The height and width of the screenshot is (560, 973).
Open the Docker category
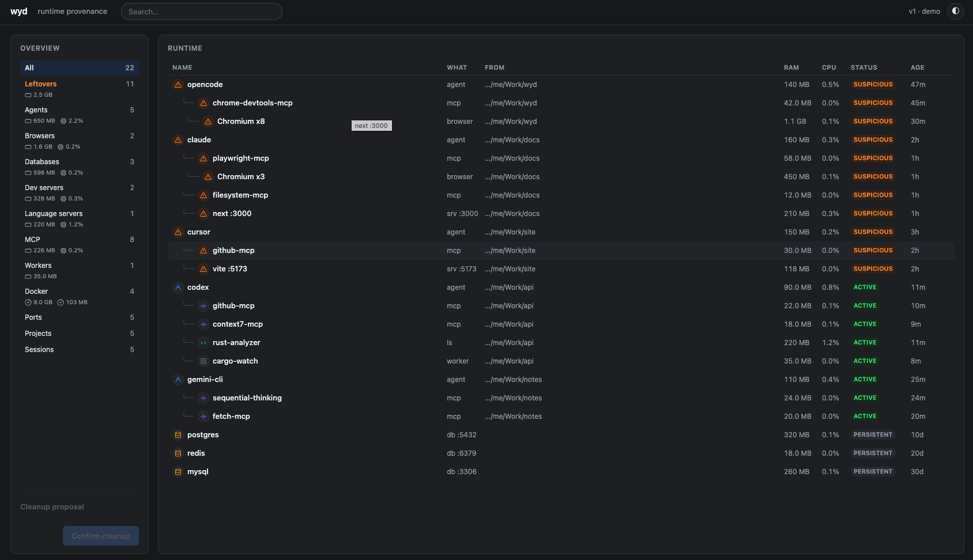tap(80, 296)
